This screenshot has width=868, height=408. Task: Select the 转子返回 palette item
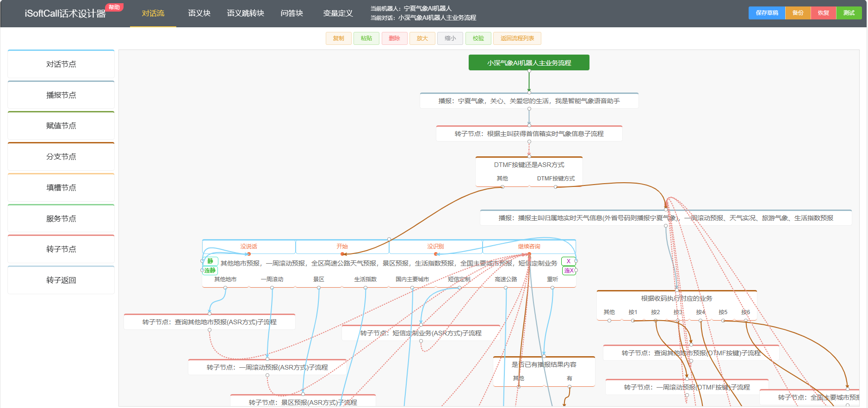click(x=61, y=280)
